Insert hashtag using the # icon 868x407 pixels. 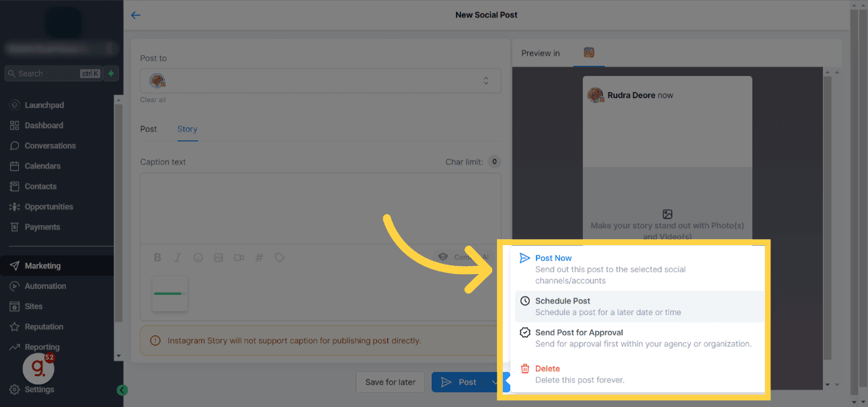[x=259, y=257]
